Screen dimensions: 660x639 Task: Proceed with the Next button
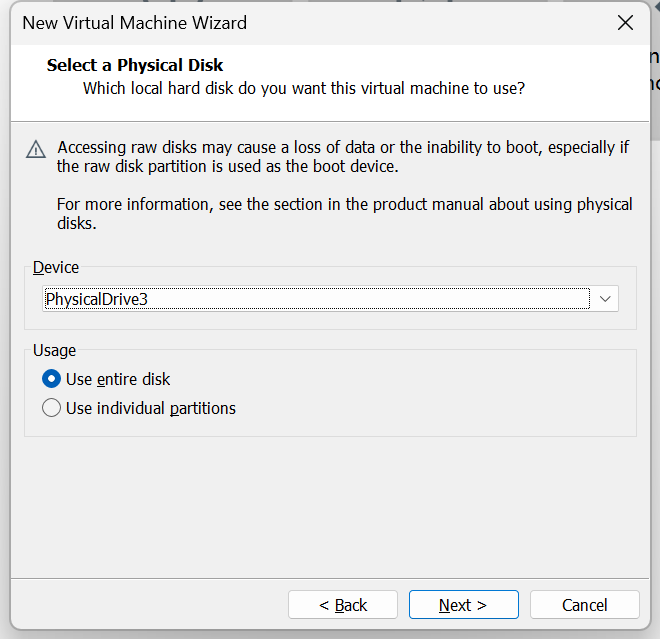[x=463, y=605]
